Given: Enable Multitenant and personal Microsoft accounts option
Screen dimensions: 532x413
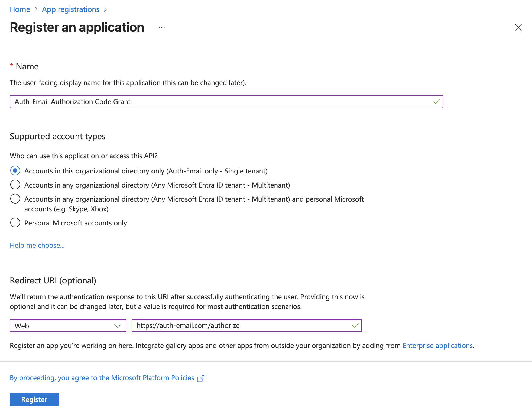Looking at the screenshot, I should click(x=15, y=199).
